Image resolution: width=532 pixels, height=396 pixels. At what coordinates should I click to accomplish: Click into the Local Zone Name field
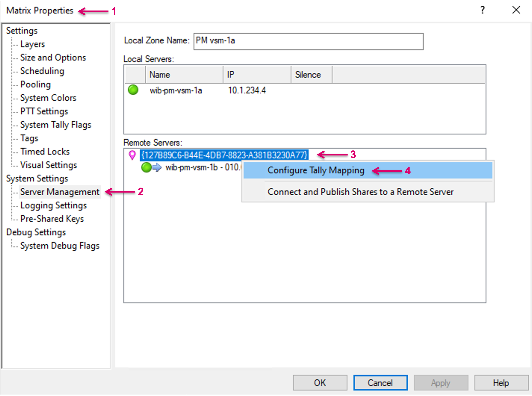click(308, 41)
